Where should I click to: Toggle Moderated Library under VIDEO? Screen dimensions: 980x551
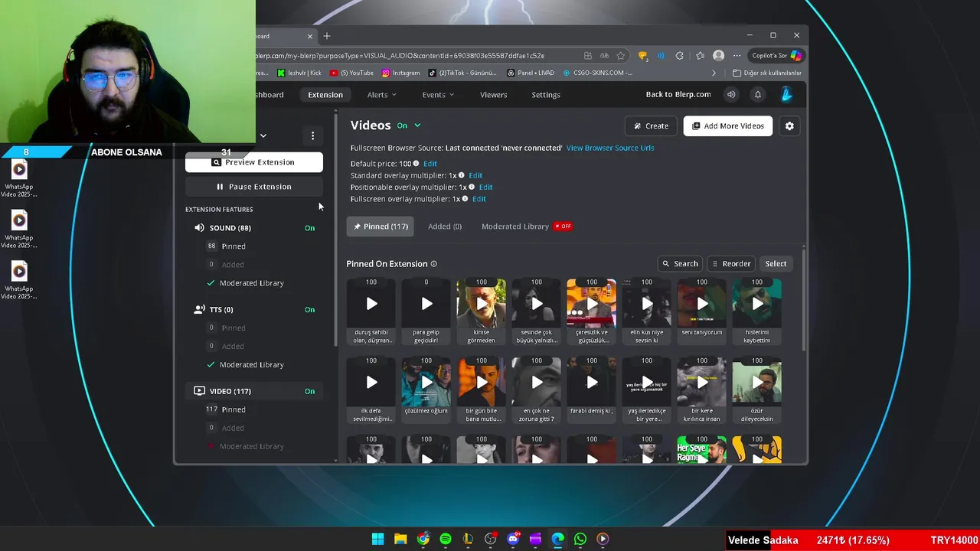[x=245, y=446]
